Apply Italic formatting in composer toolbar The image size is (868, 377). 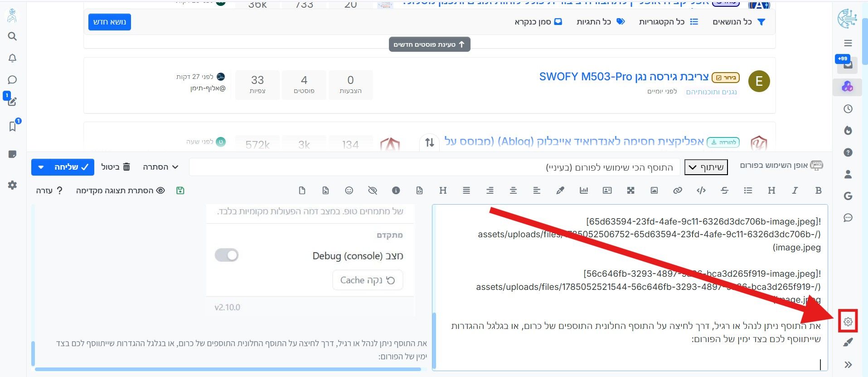click(x=795, y=191)
